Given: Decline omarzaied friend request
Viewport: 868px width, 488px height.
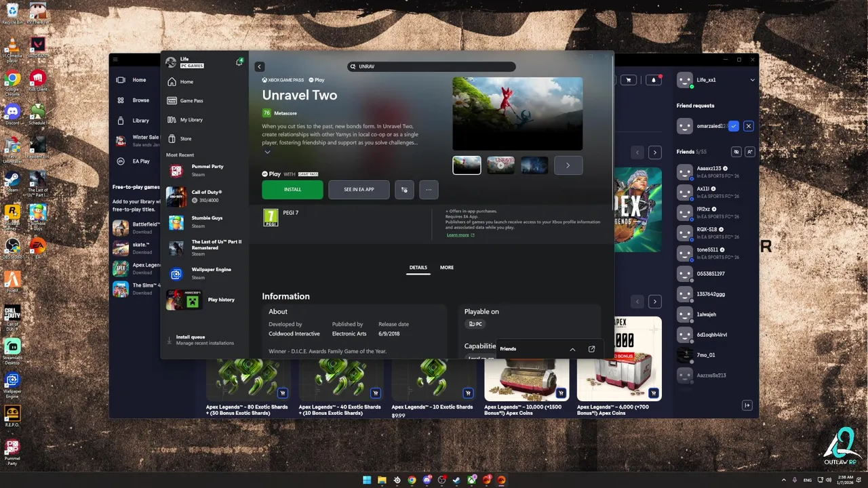Looking at the screenshot, I should click(x=749, y=126).
